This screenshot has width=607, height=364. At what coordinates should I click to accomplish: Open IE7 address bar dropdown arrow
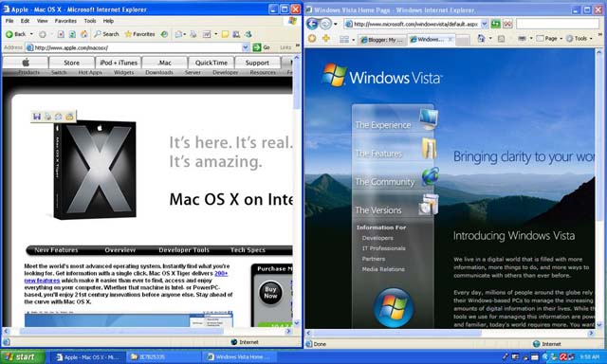click(x=485, y=24)
